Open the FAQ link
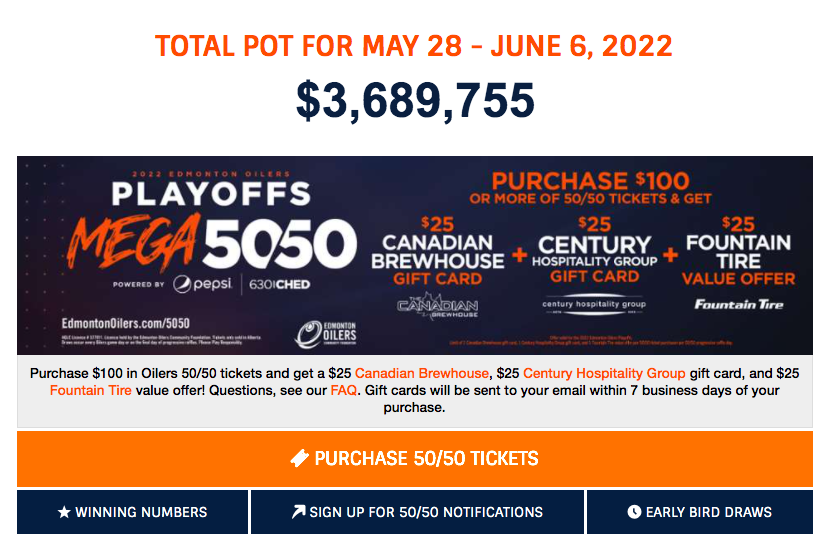 [x=343, y=390]
